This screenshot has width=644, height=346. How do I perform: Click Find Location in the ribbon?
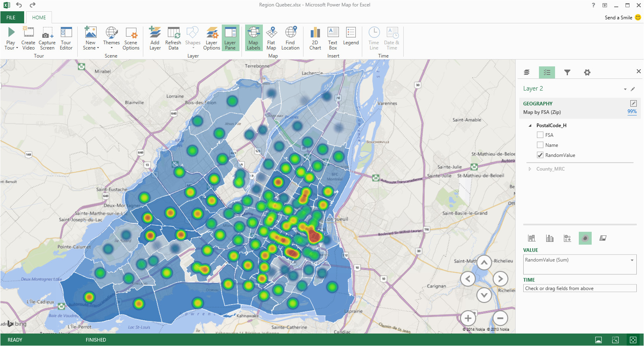(290, 39)
